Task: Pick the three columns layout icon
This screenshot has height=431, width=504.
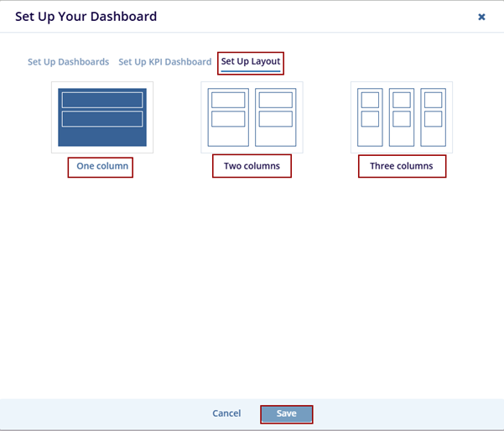Action: [x=401, y=117]
